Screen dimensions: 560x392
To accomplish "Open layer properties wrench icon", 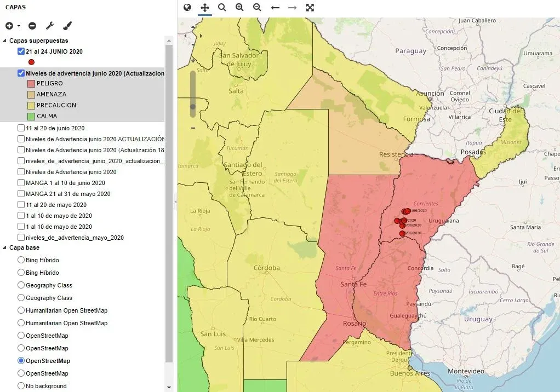I will tap(49, 26).
